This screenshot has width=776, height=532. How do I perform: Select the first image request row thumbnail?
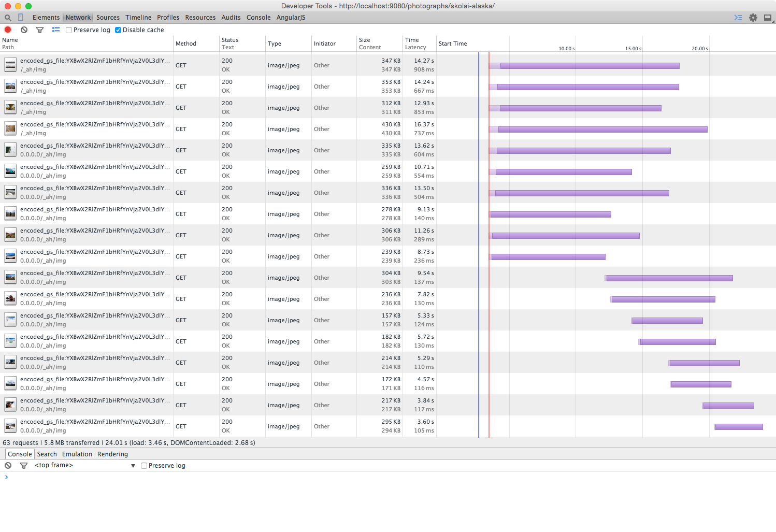pos(10,65)
